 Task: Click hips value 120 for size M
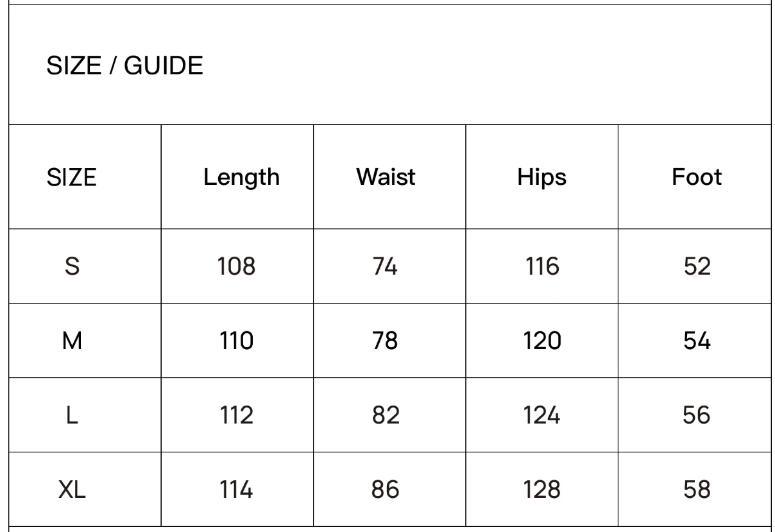tap(542, 341)
